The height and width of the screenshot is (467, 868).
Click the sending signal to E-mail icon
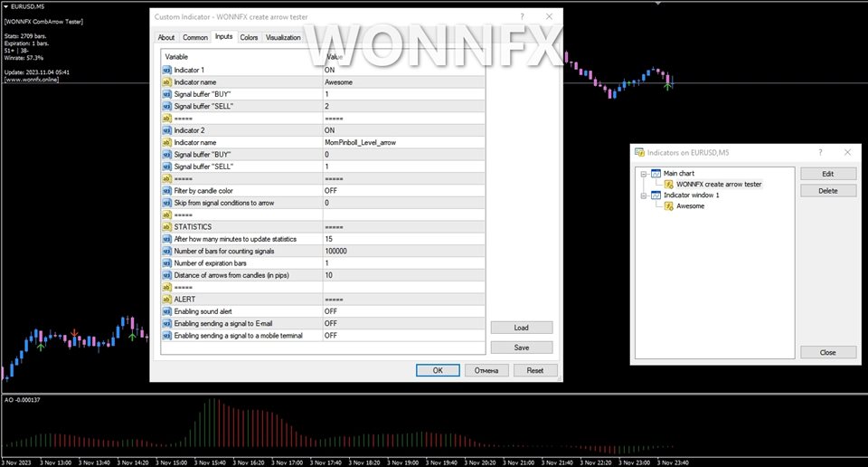pos(166,323)
